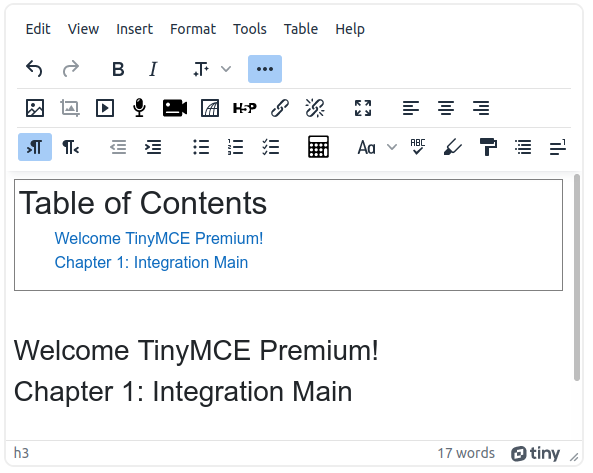Click the font size T icon

(x=201, y=69)
